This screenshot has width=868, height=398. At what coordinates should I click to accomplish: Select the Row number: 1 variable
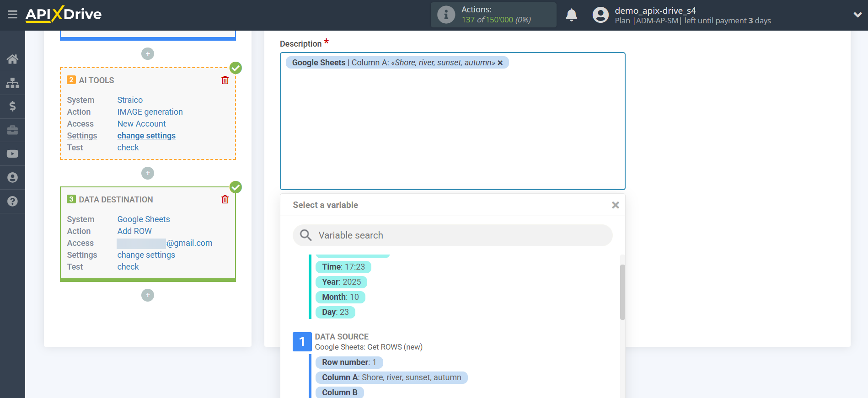click(349, 362)
